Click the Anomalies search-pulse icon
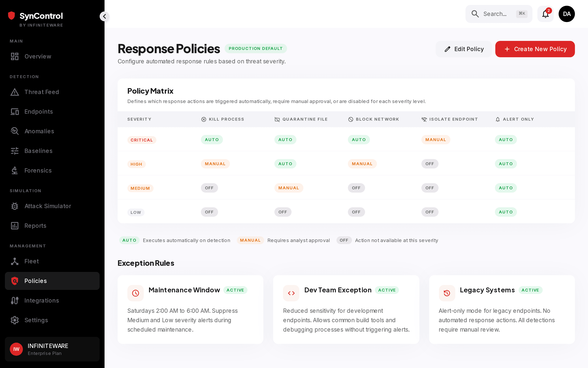The height and width of the screenshot is (368, 588). tap(14, 131)
